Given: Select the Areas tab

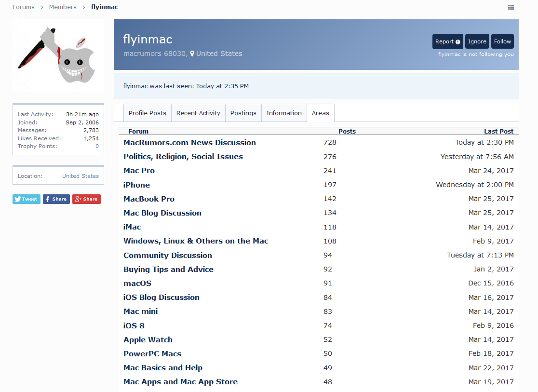Looking at the screenshot, I should pos(321,113).
